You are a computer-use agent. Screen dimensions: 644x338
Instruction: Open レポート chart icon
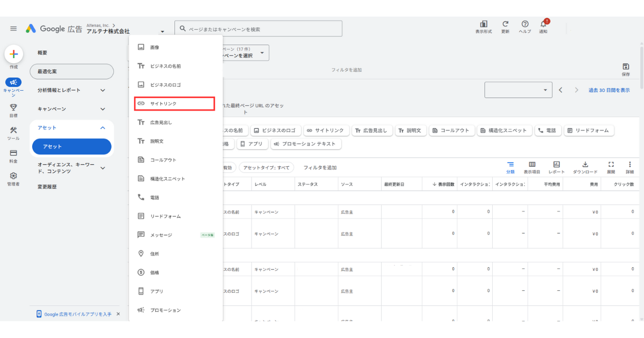(557, 164)
